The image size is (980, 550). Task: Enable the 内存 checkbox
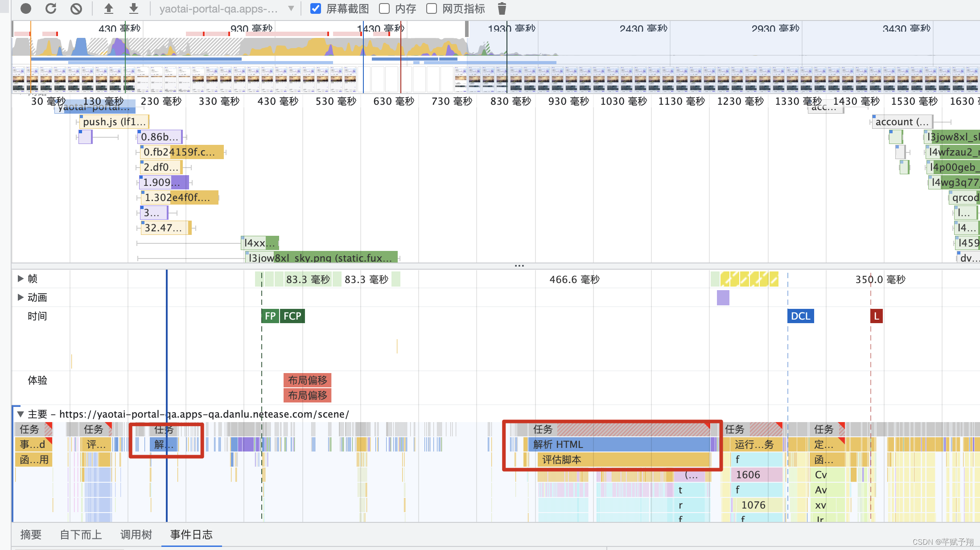(x=384, y=8)
